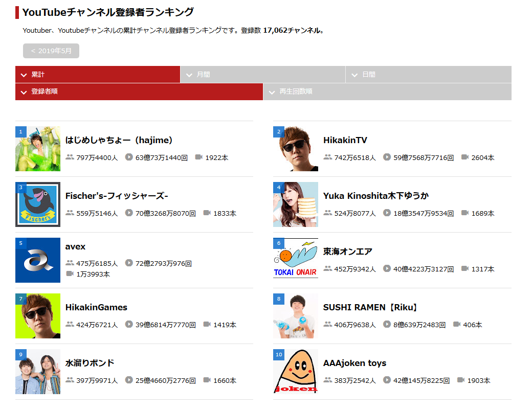This screenshot has width=532, height=411.
Task: Expand the chevron on the 月間 tab
Action: (189, 75)
